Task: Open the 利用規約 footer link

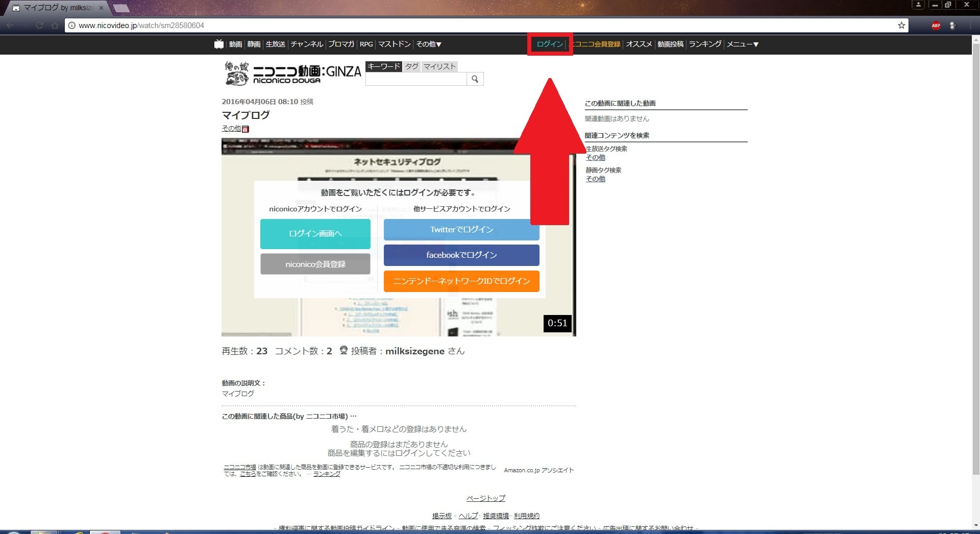Action: coord(527,516)
